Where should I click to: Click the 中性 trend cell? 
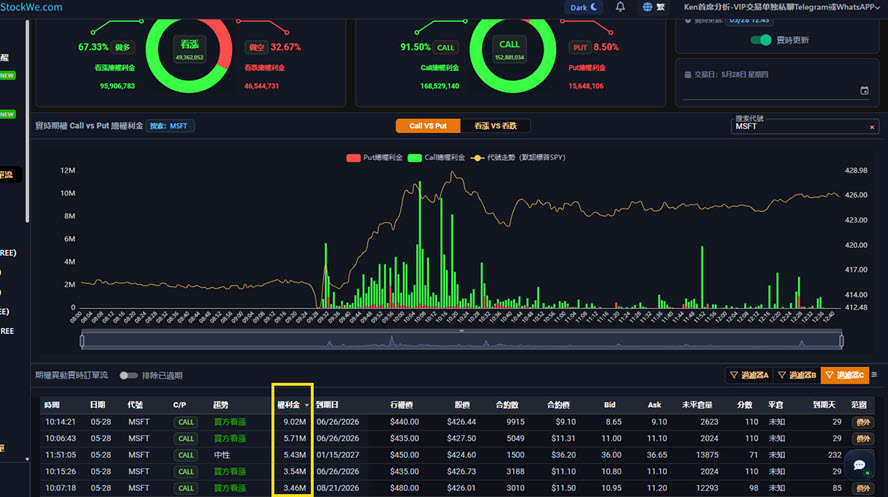click(x=222, y=455)
